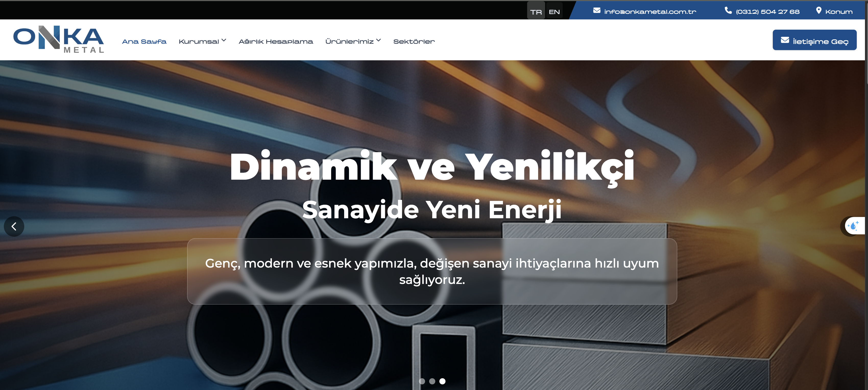Screen dimensions: 868x390
Task: Go to the previous slide with the left arrow
Action: (x=14, y=226)
